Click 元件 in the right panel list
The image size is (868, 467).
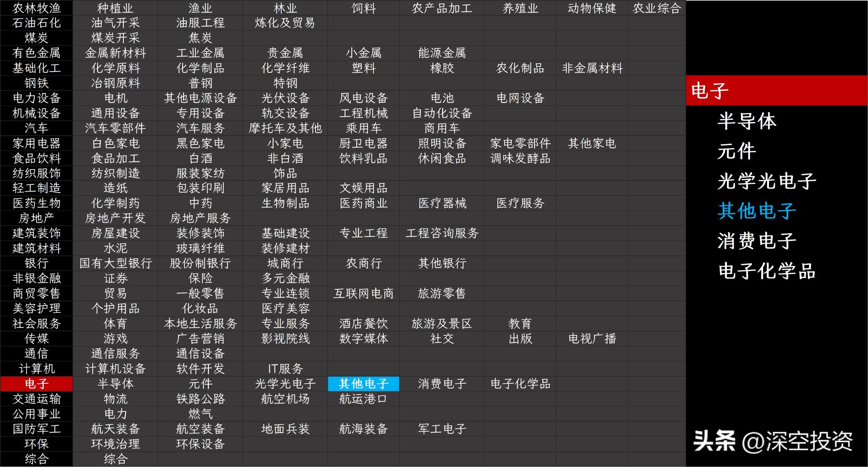coord(736,151)
